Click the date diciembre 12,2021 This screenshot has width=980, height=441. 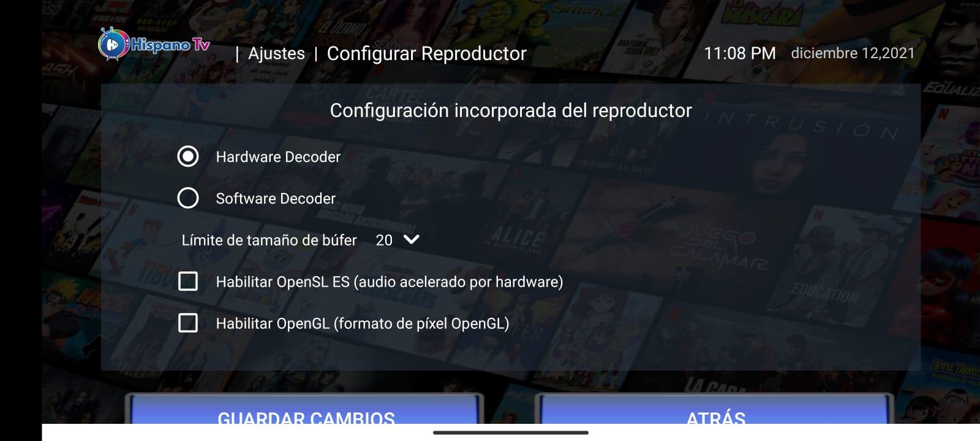point(853,53)
